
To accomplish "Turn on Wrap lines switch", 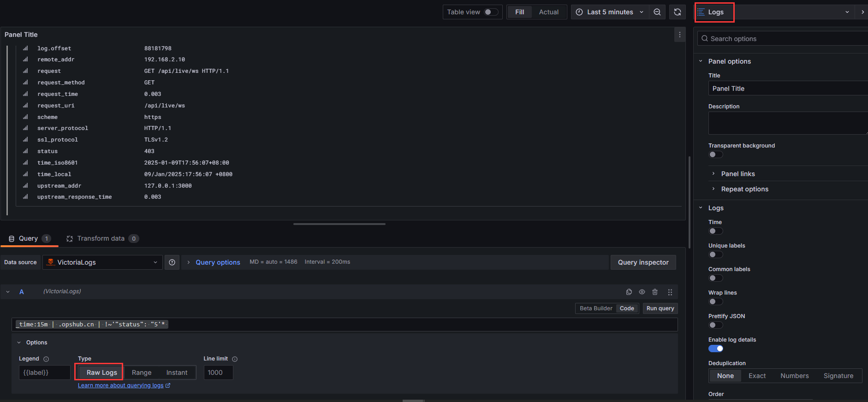I will 715,301.
